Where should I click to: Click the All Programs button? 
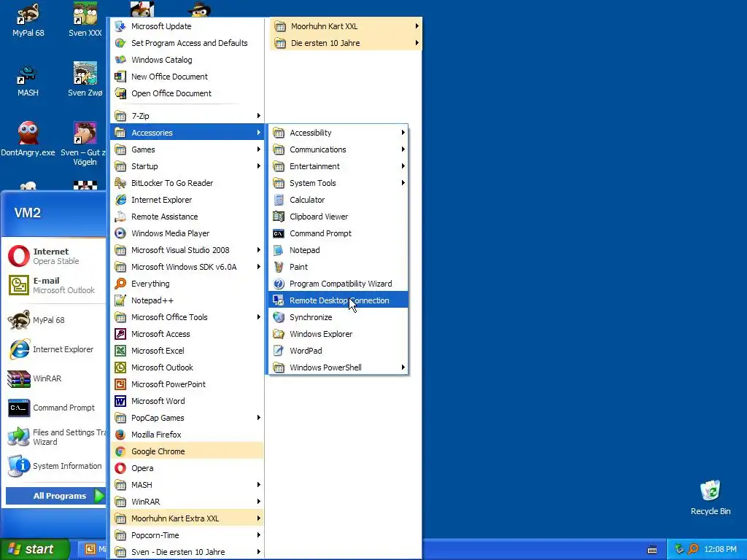tap(55, 496)
